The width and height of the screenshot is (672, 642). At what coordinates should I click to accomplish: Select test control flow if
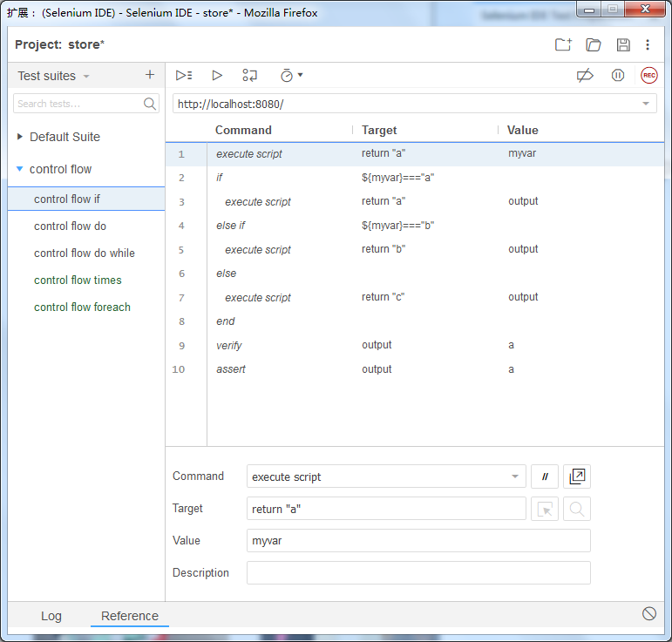coord(86,199)
